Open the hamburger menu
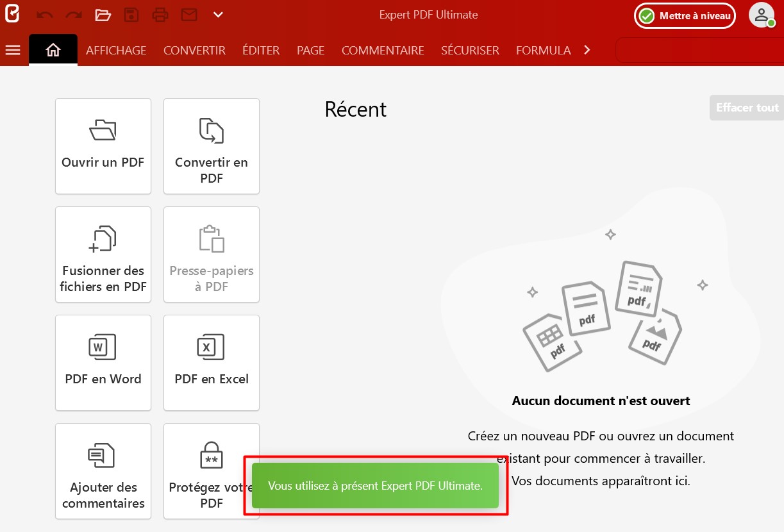 [13, 50]
